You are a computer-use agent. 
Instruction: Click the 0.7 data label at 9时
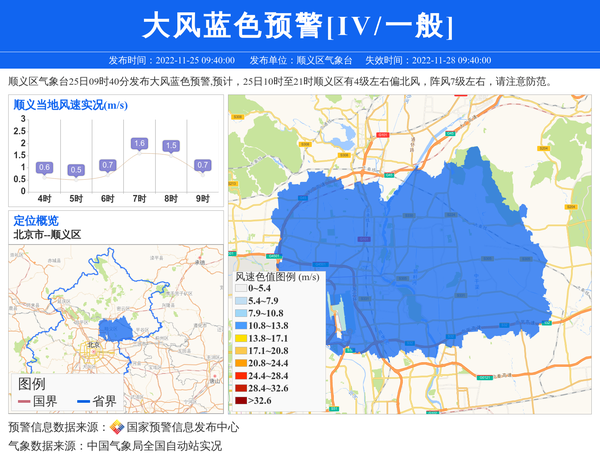click(202, 165)
